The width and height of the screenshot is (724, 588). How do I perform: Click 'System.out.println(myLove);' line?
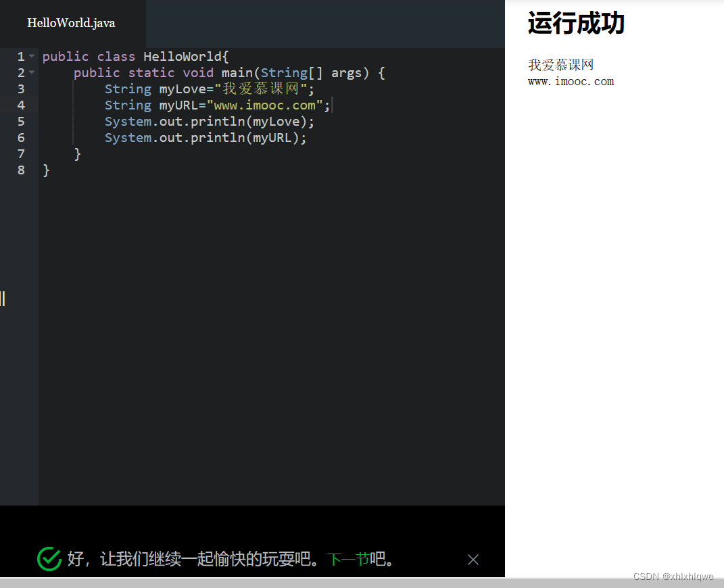[209, 122]
